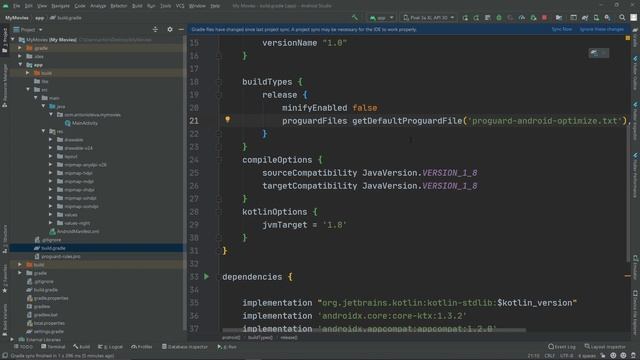Click the Sync Project with Gradle icon
Image resolution: width=640 pixels, height=360 pixels.
[x=585, y=18]
